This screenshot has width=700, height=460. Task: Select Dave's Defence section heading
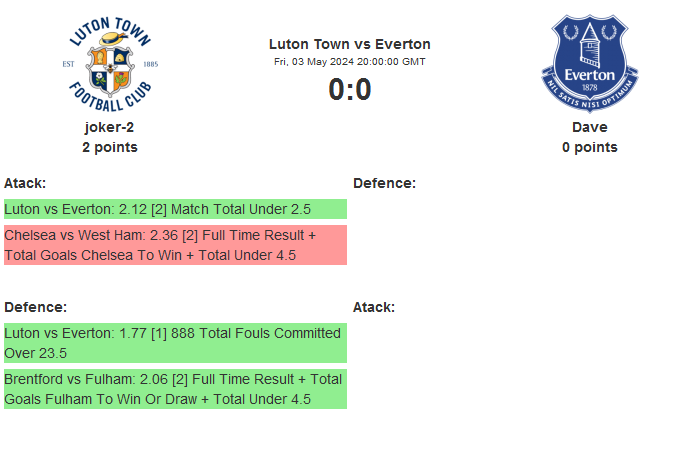point(384,183)
